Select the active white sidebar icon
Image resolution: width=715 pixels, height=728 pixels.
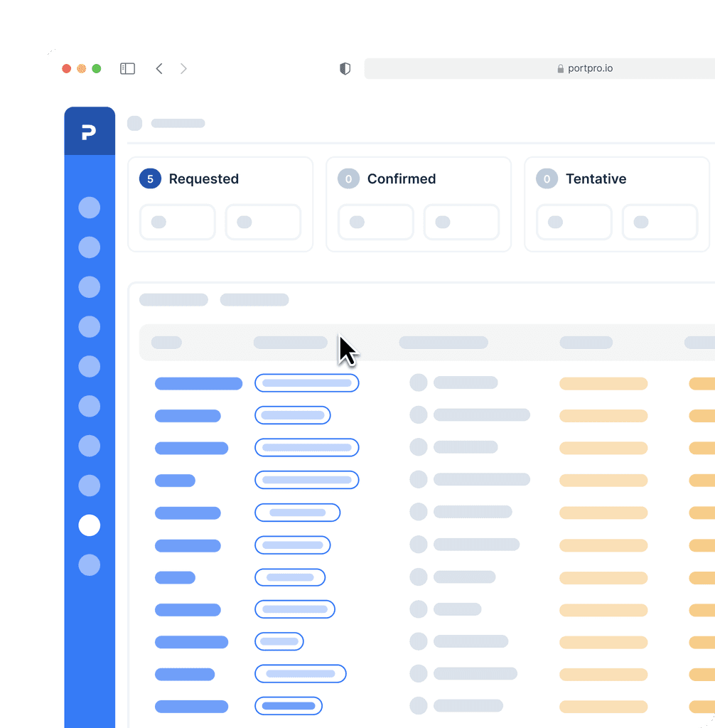89,525
